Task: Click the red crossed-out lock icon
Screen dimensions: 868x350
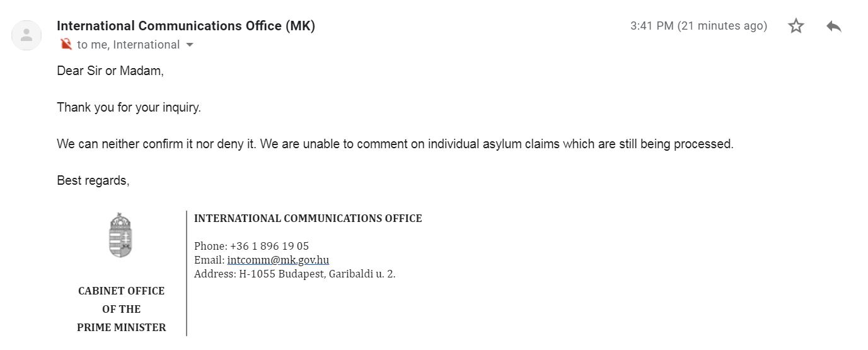Action: pos(66,44)
